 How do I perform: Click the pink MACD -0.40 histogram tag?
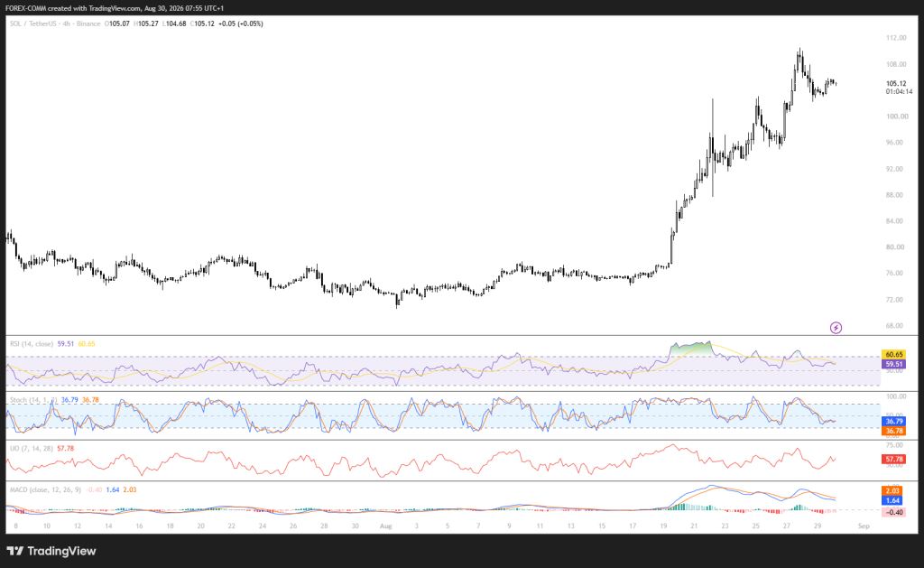(x=893, y=512)
